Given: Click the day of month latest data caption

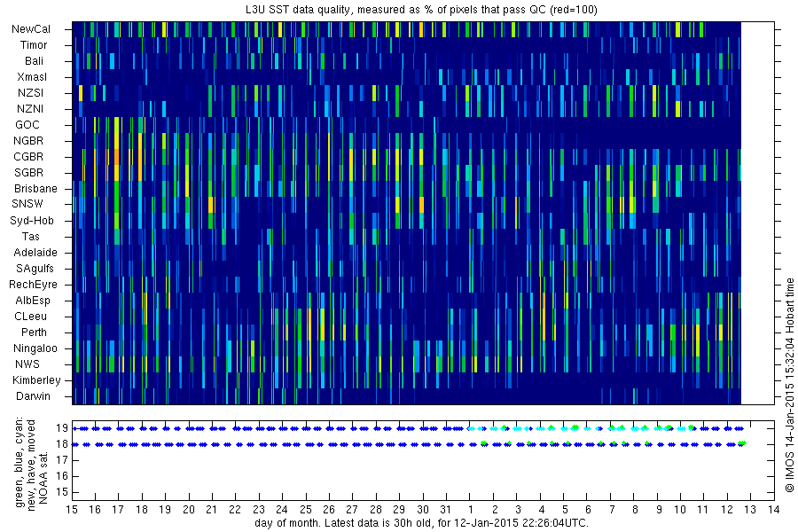Looking at the screenshot, I should pyautogui.click(x=422, y=523).
